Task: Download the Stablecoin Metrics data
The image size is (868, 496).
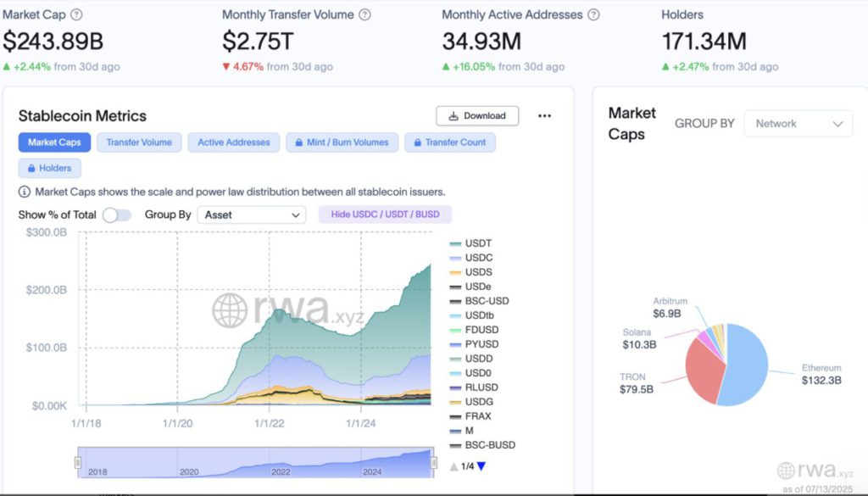Action: click(x=477, y=115)
